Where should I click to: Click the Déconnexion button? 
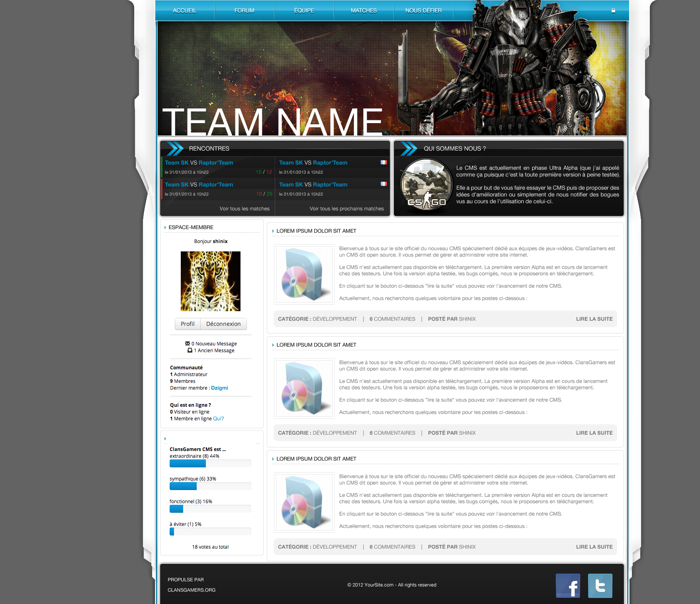point(223,324)
